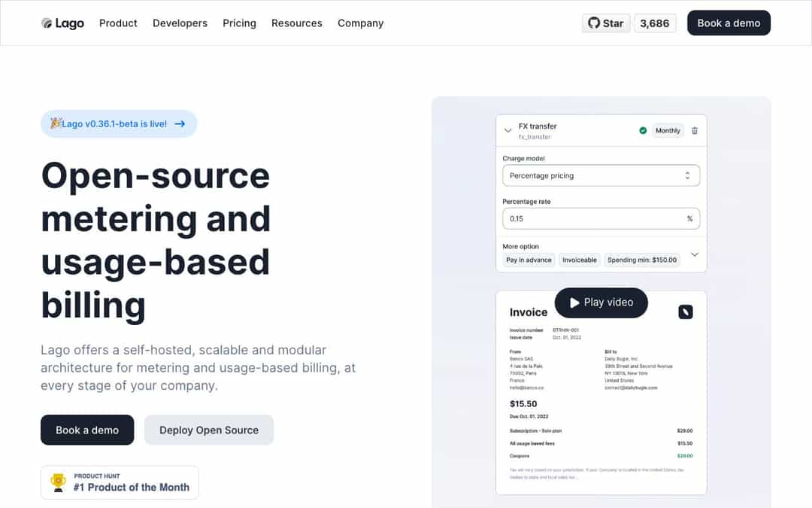Open the Product menu

click(118, 23)
